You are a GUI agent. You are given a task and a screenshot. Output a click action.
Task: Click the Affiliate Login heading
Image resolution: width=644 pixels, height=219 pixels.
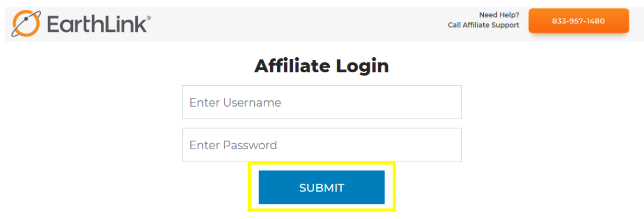321,66
